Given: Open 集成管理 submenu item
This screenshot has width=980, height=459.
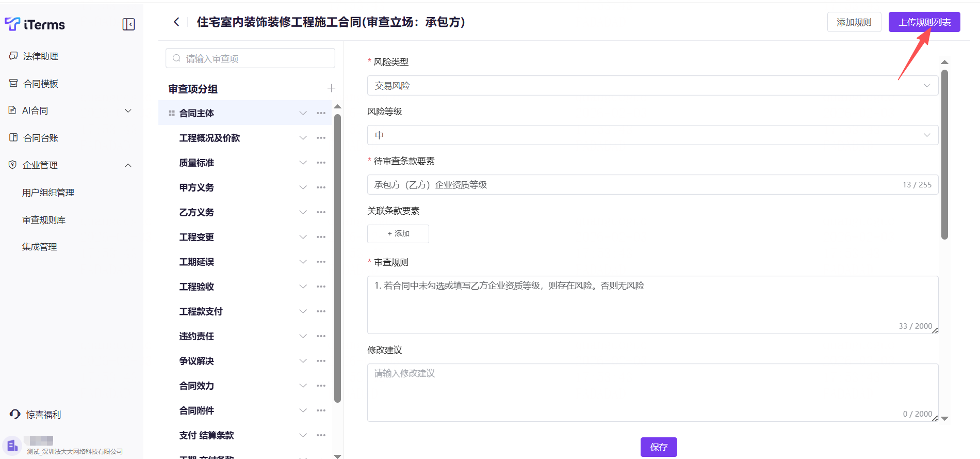Looking at the screenshot, I should tap(39, 247).
